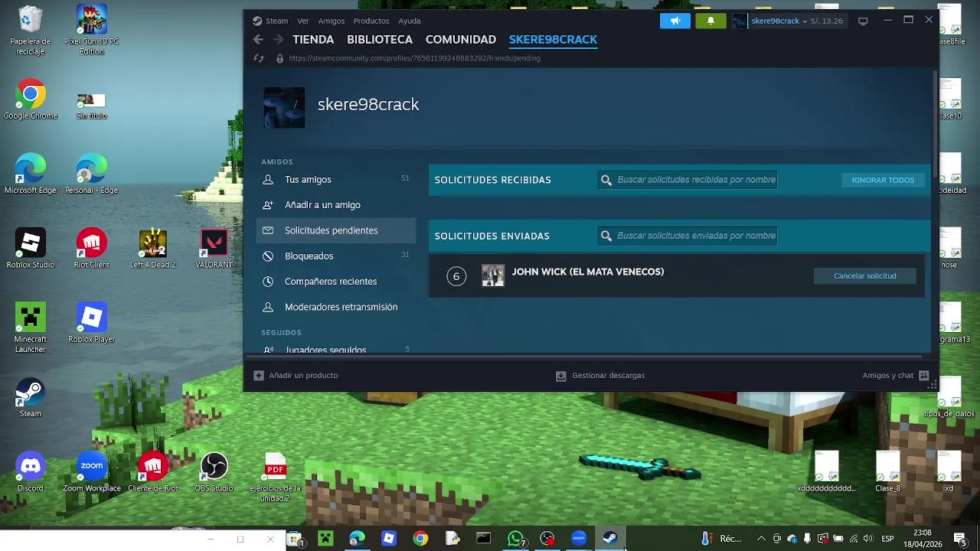Go to the TIENDA tab
This screenshot has height=551, width=980.
(x=313, y=40)
